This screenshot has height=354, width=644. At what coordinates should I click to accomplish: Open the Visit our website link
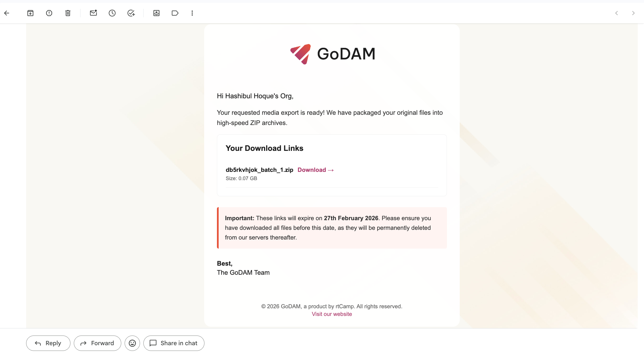[x=332, y=314]
